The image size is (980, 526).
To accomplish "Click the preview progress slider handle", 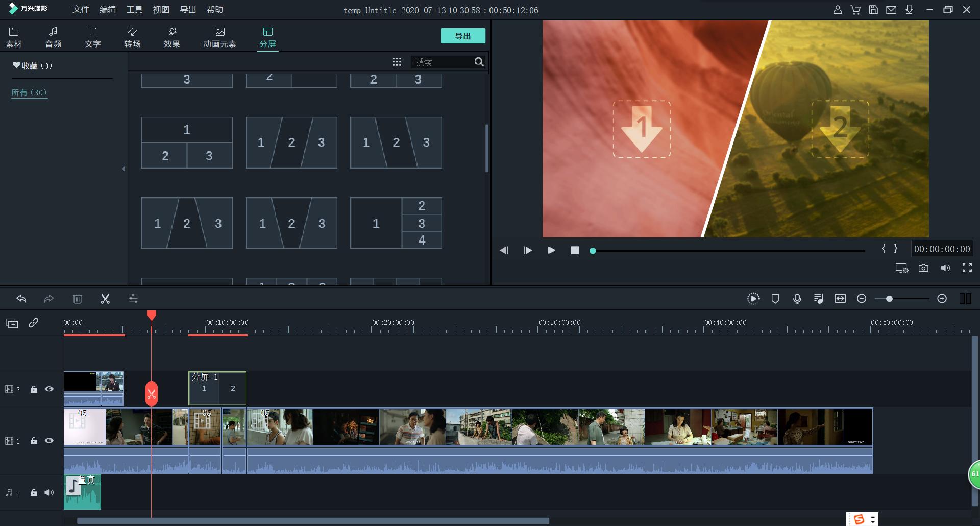I will coord(593,251).
